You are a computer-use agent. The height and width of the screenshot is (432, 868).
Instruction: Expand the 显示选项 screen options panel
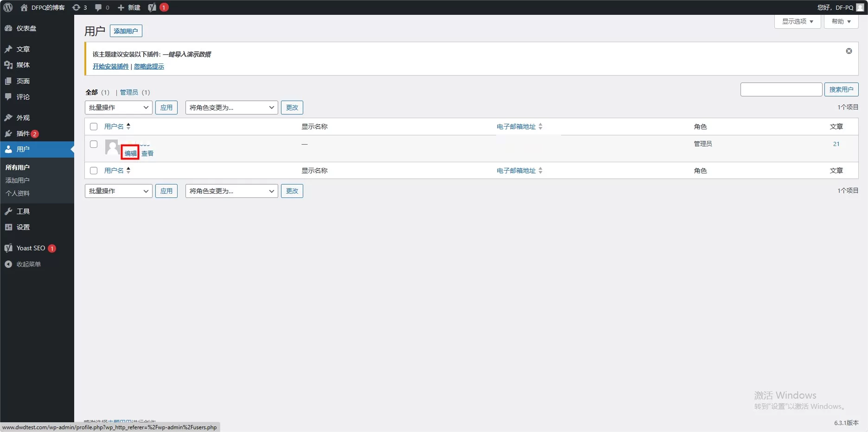click(x=797, y=21)
